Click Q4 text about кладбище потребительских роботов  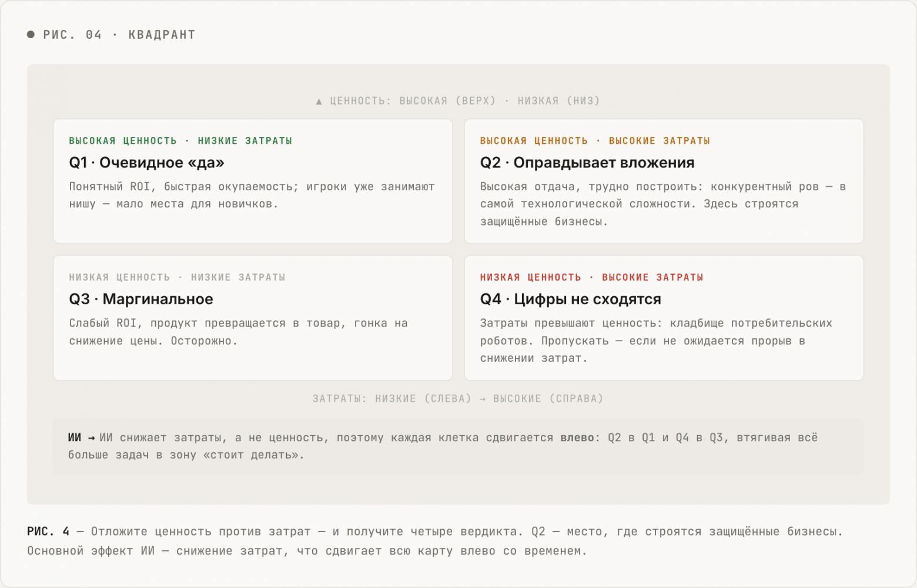pyautogui.click(x=656, y=341)
